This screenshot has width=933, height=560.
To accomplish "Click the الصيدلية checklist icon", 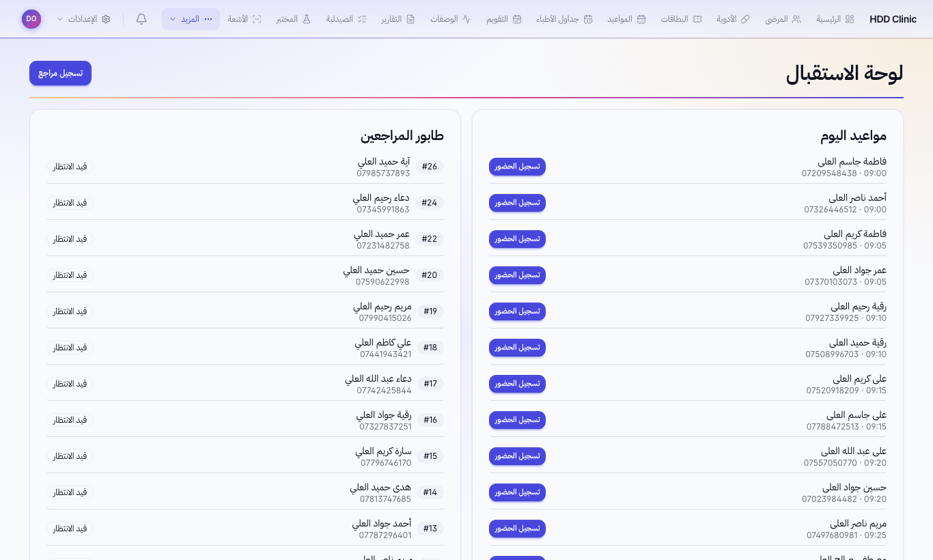I will pos(362,19).
